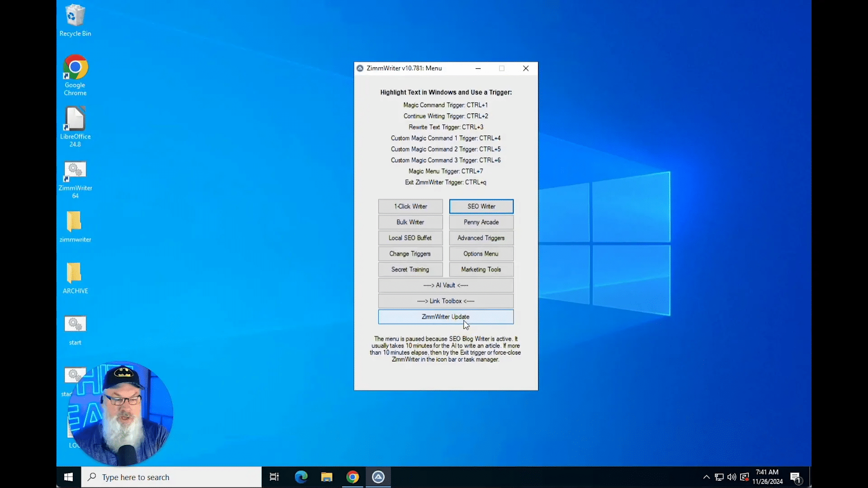Viewport: 868px width, 488px height.
Task: Open the Secret Training section
Action: pyautogui.click(x=410, y=269)
